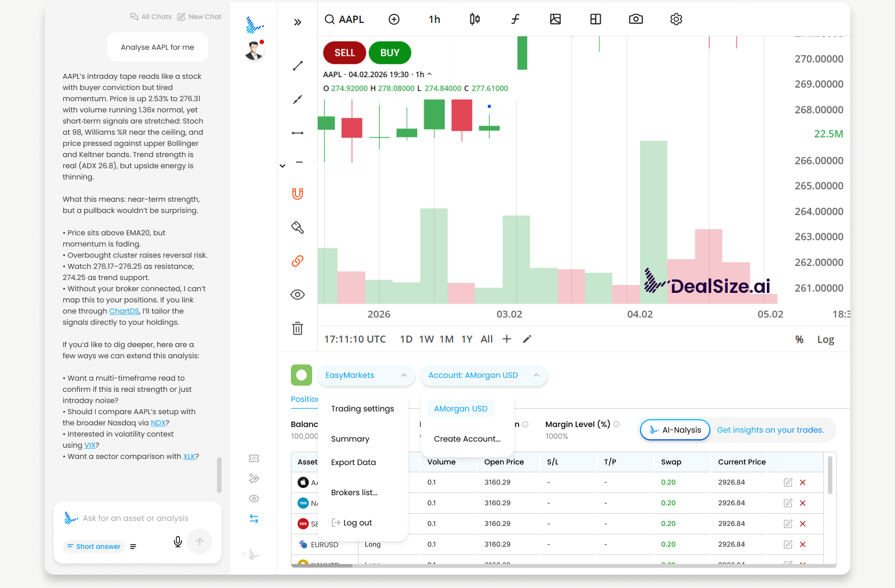Click the positions table vertical scrollbar
Viewport: 895px width, 588px height.
[830, 475]
